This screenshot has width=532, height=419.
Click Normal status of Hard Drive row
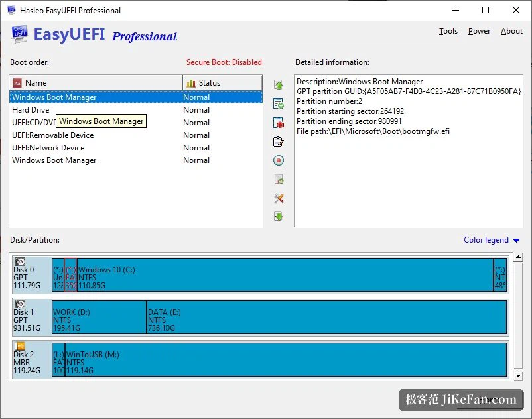point(196,110)
